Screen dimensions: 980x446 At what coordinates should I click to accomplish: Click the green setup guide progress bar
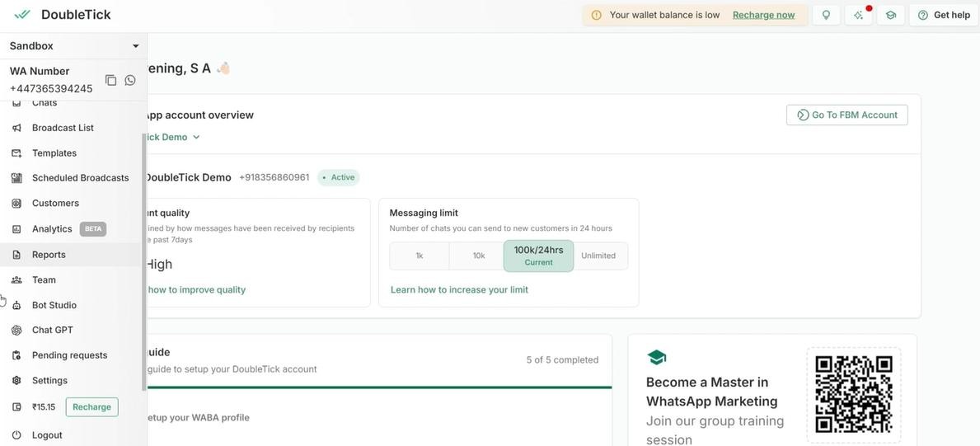[379, 387]
